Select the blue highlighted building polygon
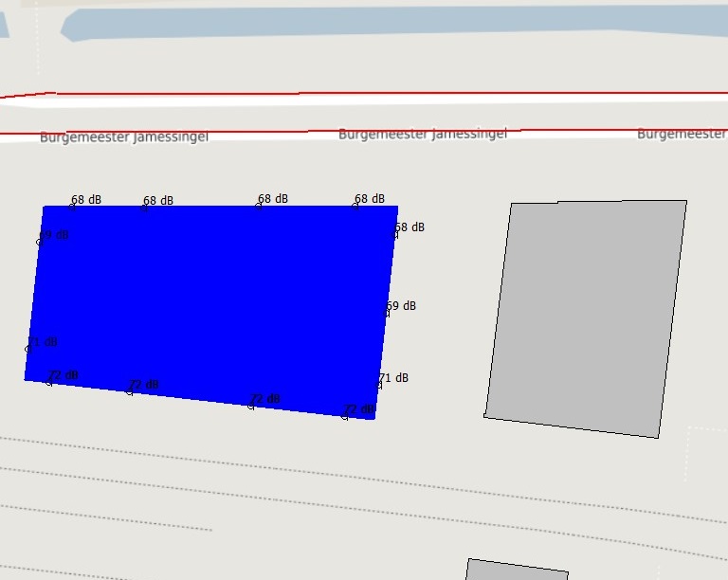728x580 pixels. 211,311
